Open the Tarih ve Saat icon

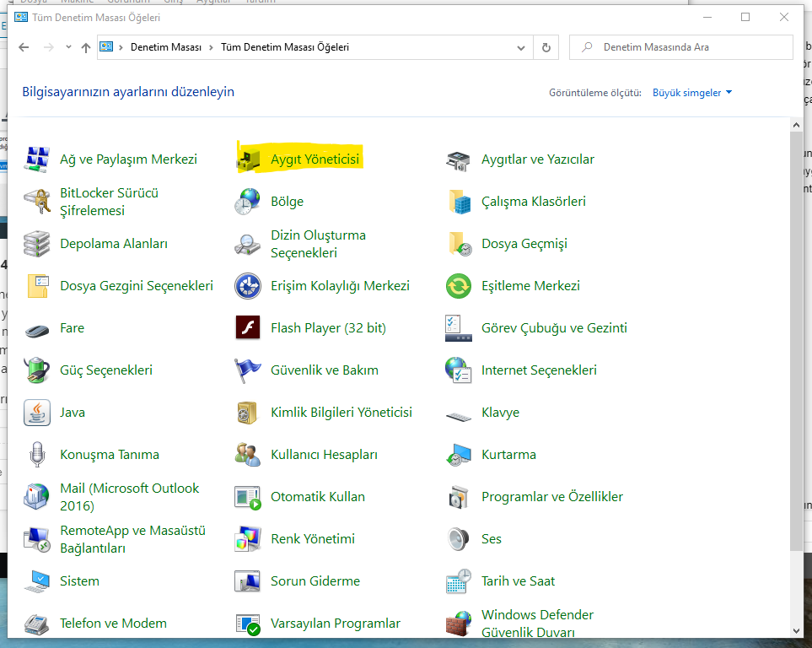coord(458,580)
